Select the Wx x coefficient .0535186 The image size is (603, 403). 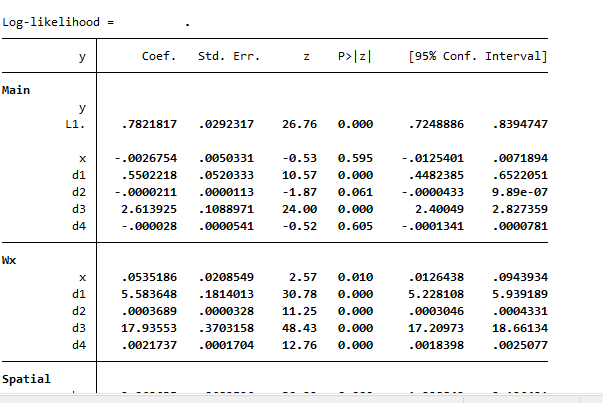coord(149,277)
